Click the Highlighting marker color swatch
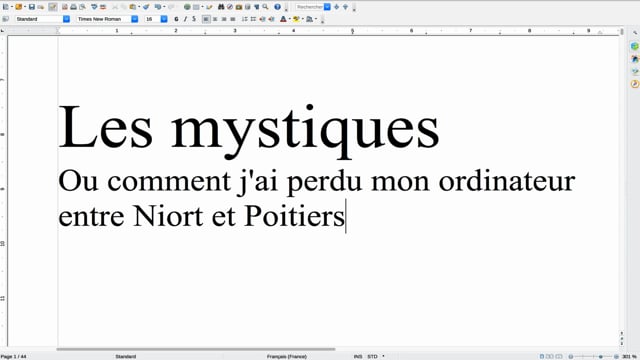Viewport: 640px width, 360px height. click(x=296, y=19)
